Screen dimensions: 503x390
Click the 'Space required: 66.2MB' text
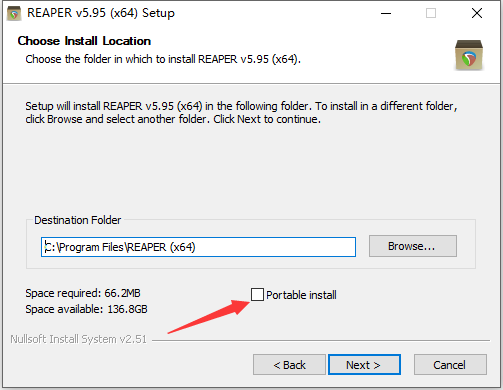[x=83, y=293]
